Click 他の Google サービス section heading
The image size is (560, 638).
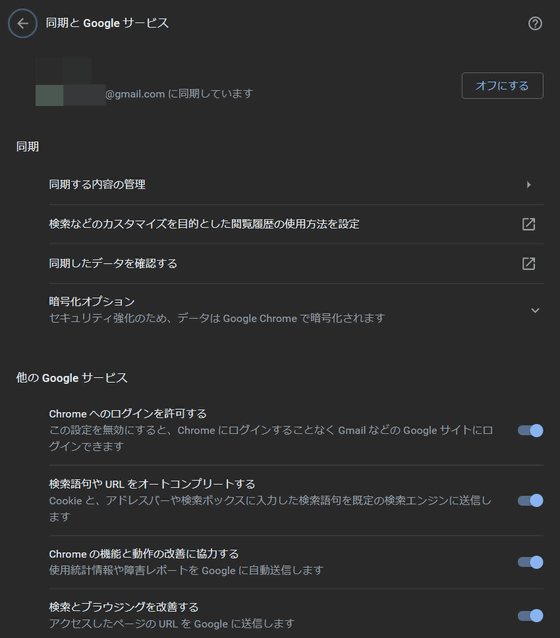[72, 378]
